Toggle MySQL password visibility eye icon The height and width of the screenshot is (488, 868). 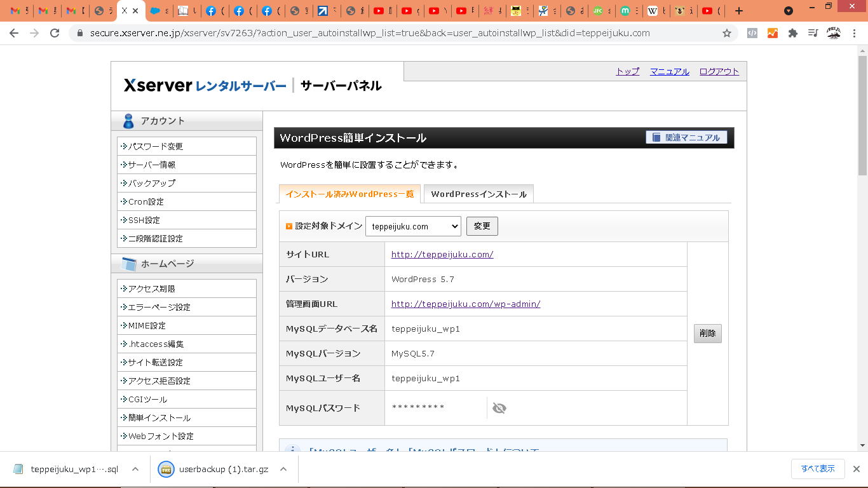499,408
